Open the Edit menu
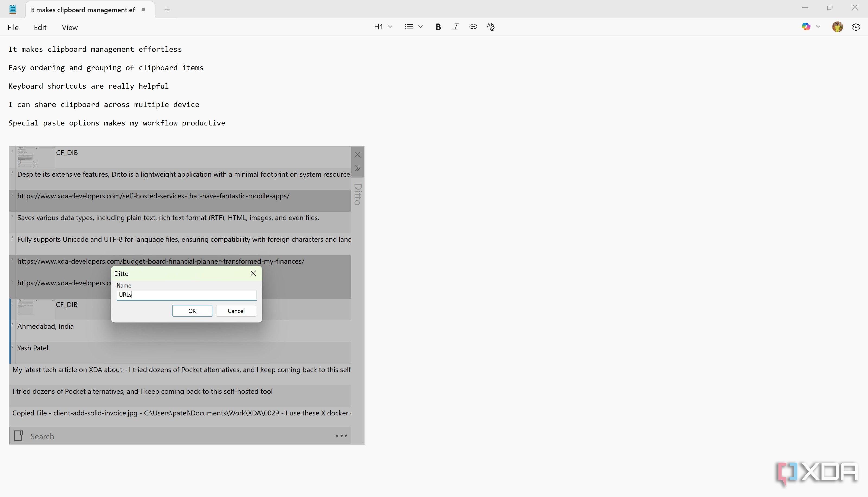Viewport: 868px width, 497px height. pyautogui.click(x=40, y=27)
